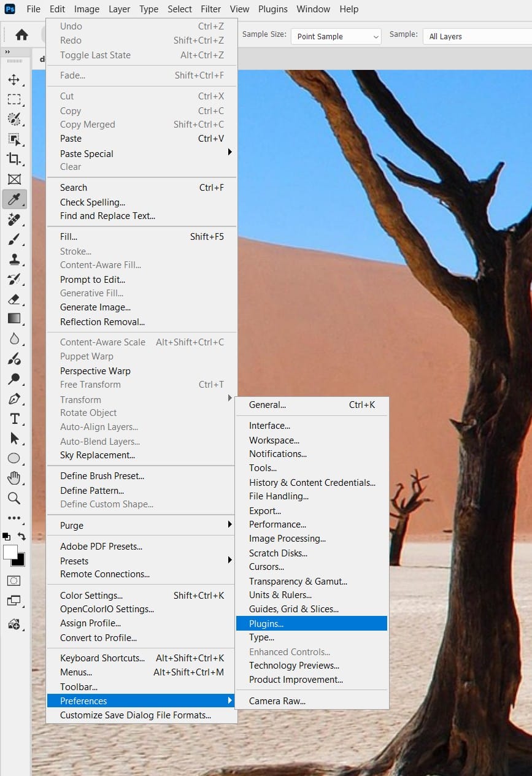Select Perspective Warp menu item
Viewport: 532px width, 776px height.
142,371
